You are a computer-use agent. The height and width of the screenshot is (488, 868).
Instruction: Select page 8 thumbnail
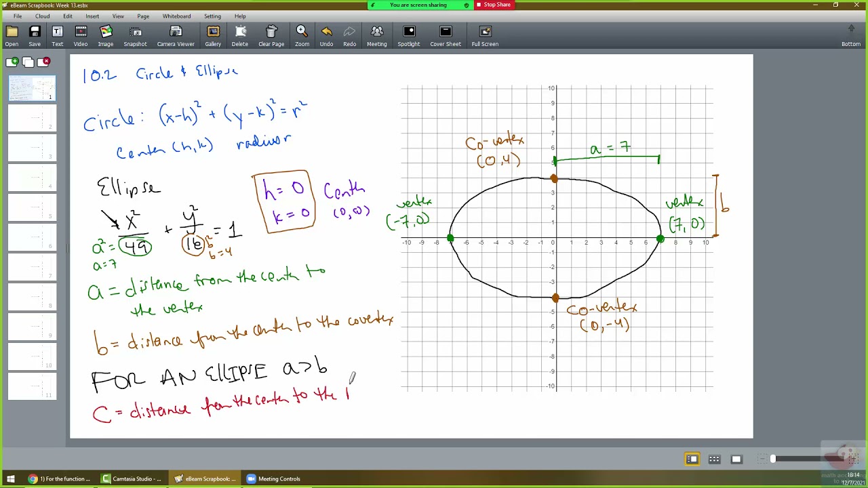[x=32, y=297]
